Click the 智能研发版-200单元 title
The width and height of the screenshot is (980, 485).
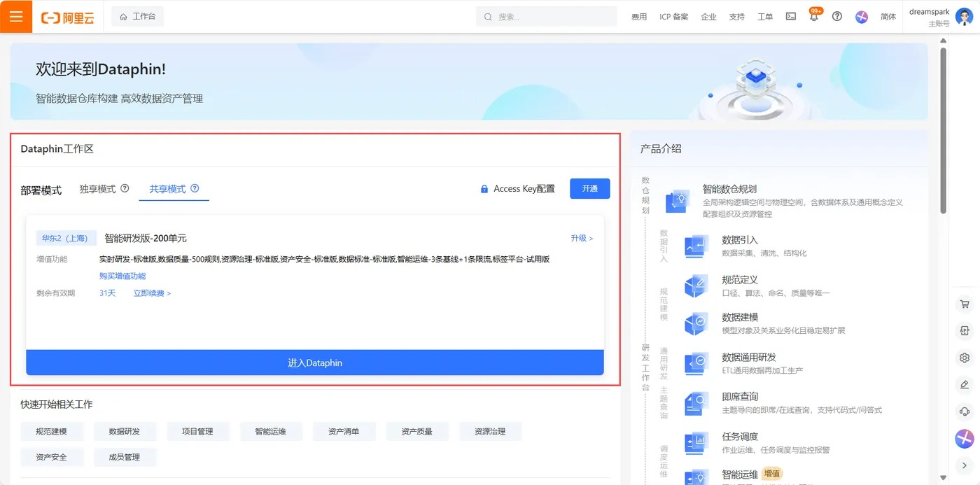[146, 238]
